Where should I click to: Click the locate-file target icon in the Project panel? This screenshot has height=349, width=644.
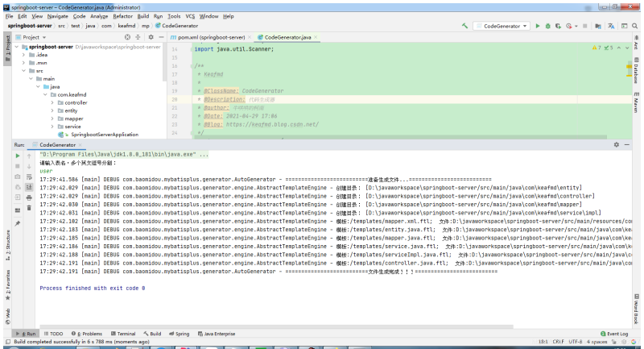(x=127, y=37)
